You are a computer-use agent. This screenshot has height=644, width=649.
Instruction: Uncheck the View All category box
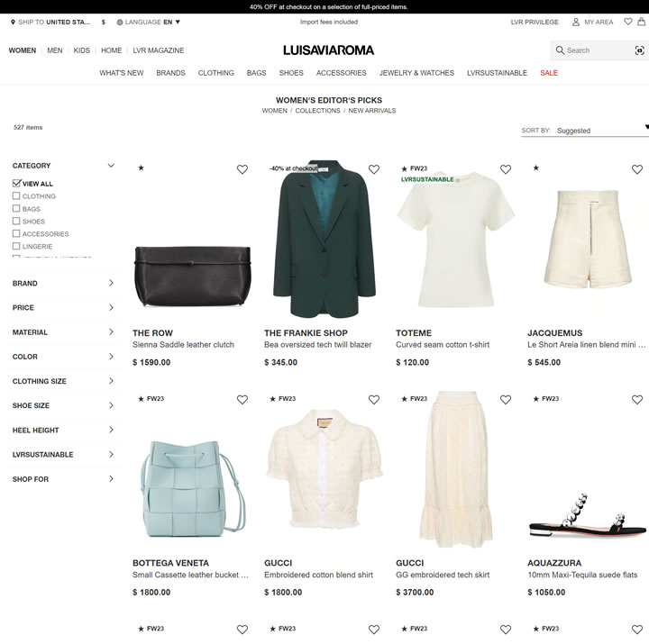16,183
